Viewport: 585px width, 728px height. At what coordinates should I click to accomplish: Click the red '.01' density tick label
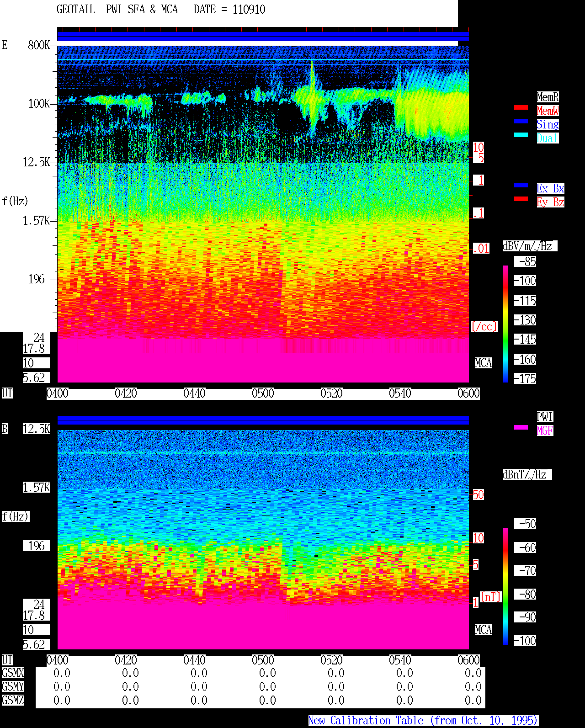click(481, 248)
